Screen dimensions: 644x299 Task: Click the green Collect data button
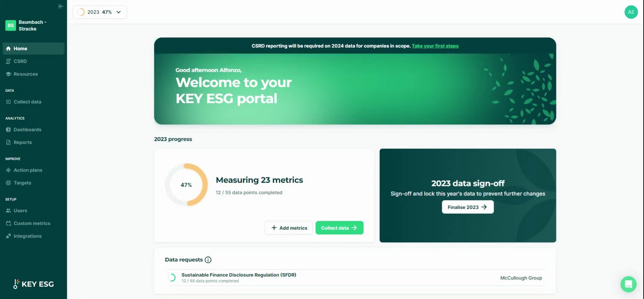coord(339,228)
